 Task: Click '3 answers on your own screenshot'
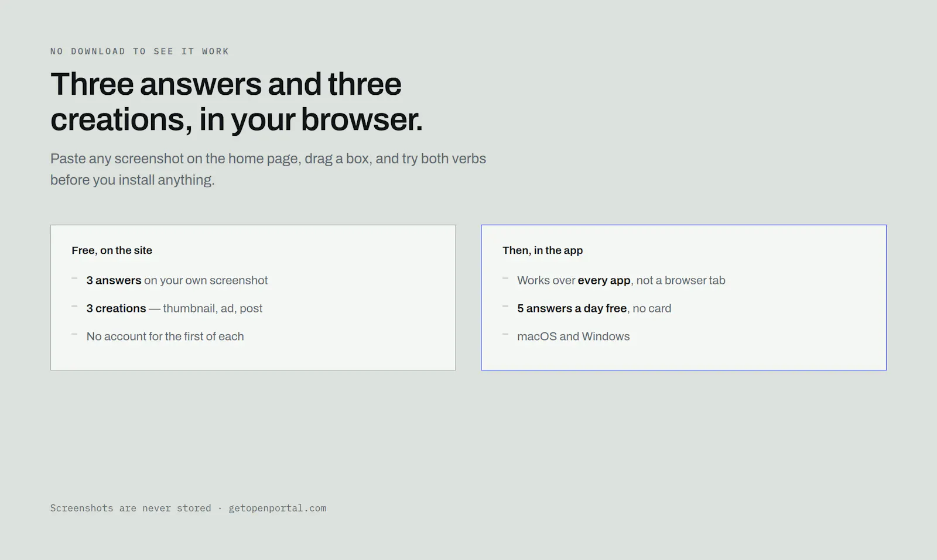(177, 280)
